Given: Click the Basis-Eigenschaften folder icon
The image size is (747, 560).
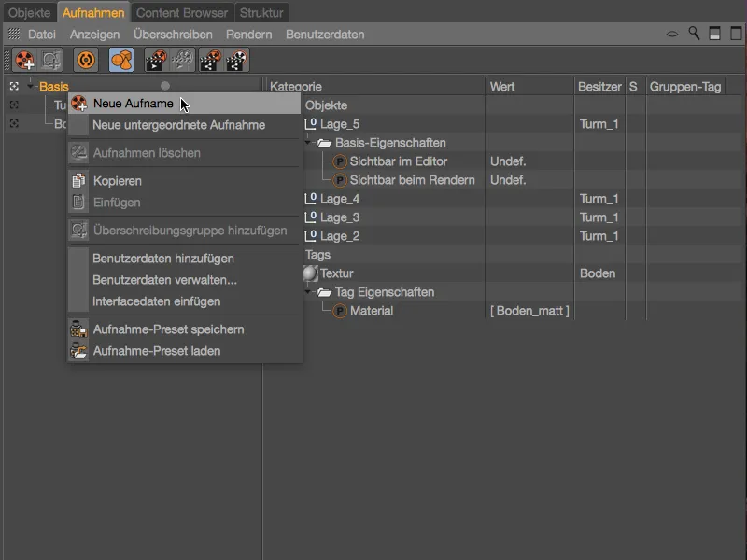Looking at the screenshot, I should click(324, 143).
